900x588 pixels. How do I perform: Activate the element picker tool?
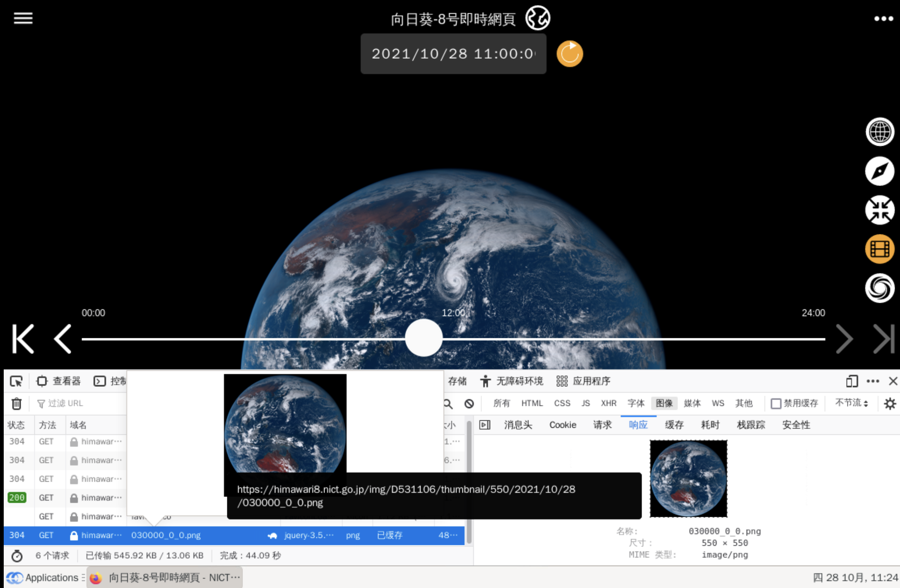pos(16,381)
